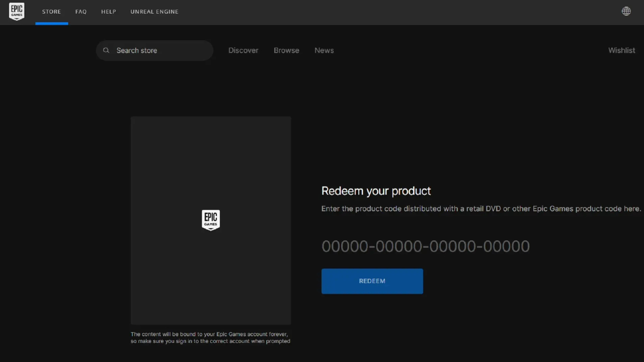The height and width of the screenshot is (362, 644).
Task: Click the Epic Games logo in header
Action: (17, 12)
